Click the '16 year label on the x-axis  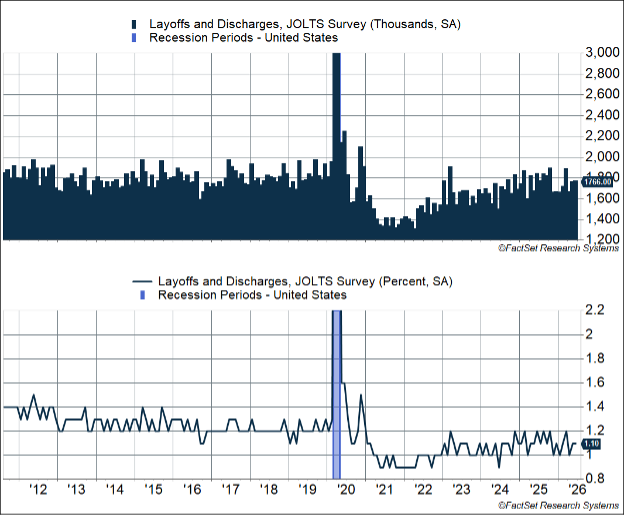click(192, 489)
